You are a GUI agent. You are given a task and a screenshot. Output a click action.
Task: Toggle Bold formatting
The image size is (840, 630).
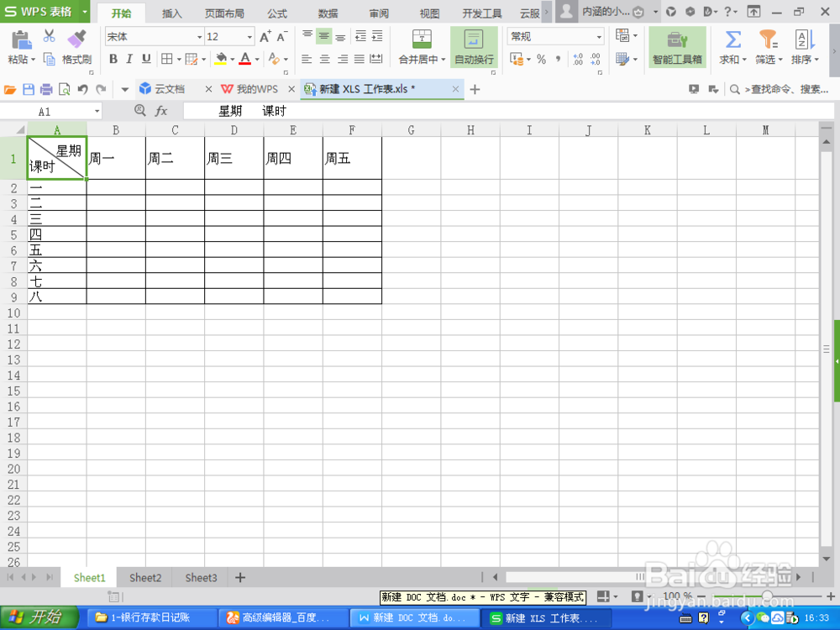tap(113, 59)
